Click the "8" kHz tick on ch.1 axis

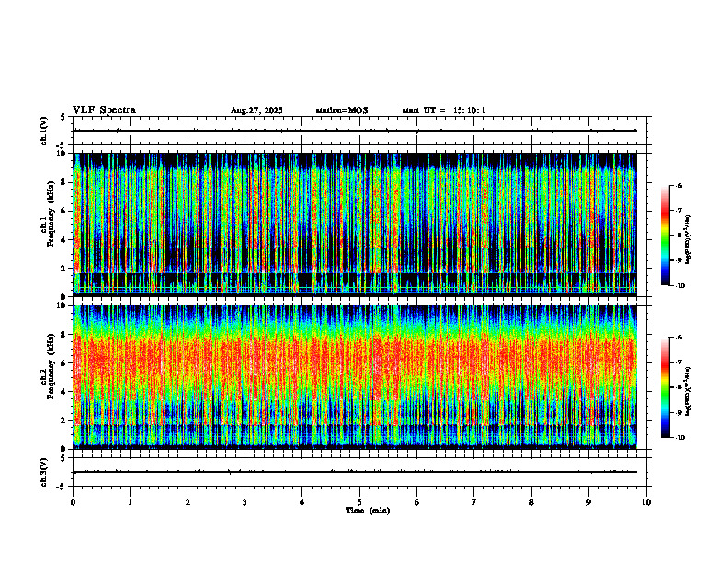[x=63, y=182]
